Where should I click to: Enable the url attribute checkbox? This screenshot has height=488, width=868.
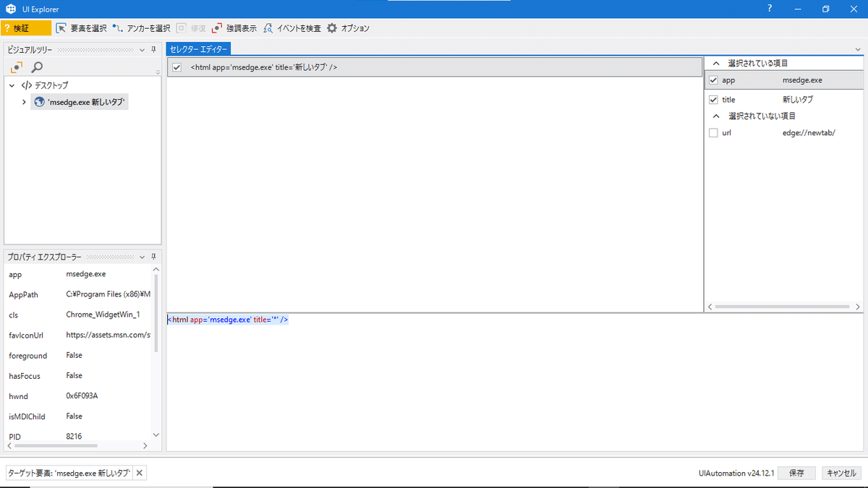pyautogui.click(x=713, y=133)
